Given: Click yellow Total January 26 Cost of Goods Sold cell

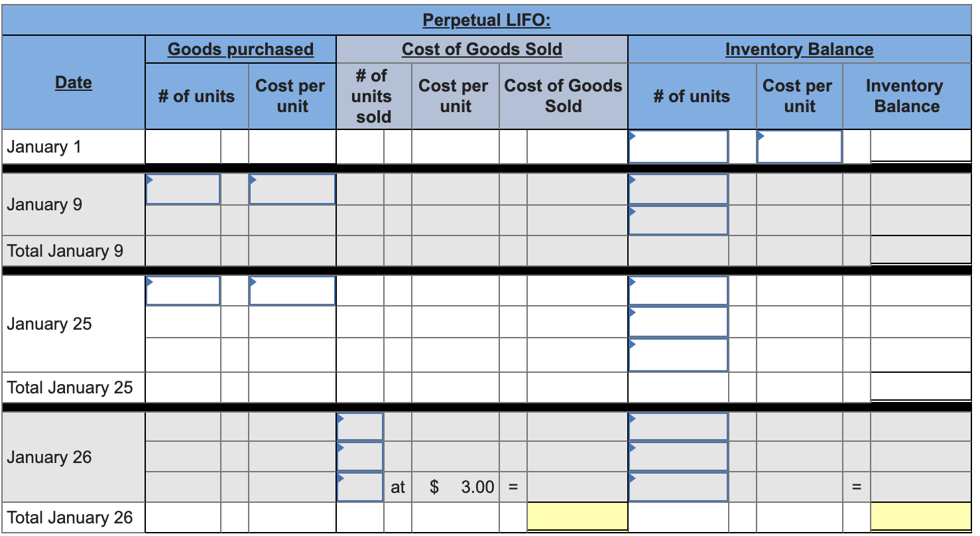Looking at the screenshot, I should click(577, 517).
